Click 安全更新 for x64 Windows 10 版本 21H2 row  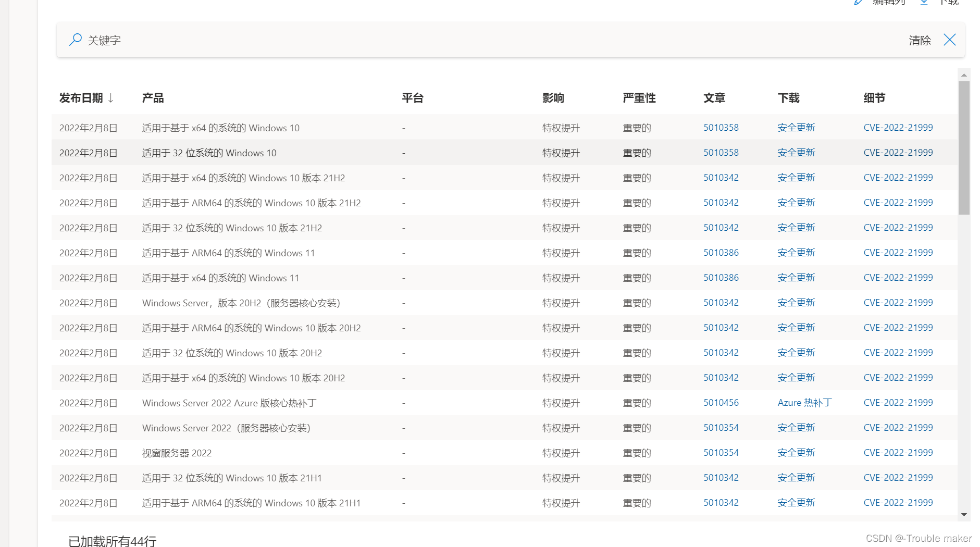coord(796,178)
